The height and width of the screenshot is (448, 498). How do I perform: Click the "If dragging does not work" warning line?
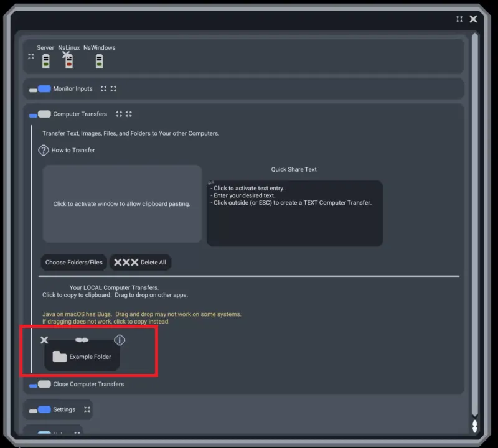[106, 321]
